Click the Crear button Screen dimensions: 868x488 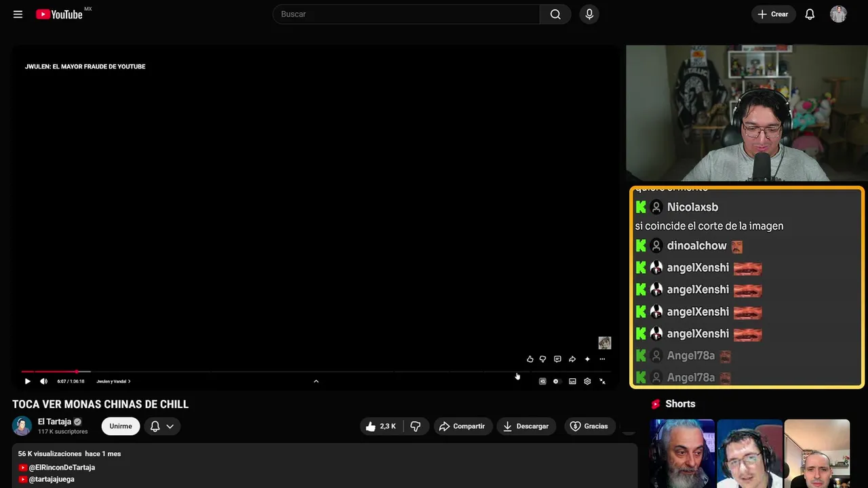point(773,14)
